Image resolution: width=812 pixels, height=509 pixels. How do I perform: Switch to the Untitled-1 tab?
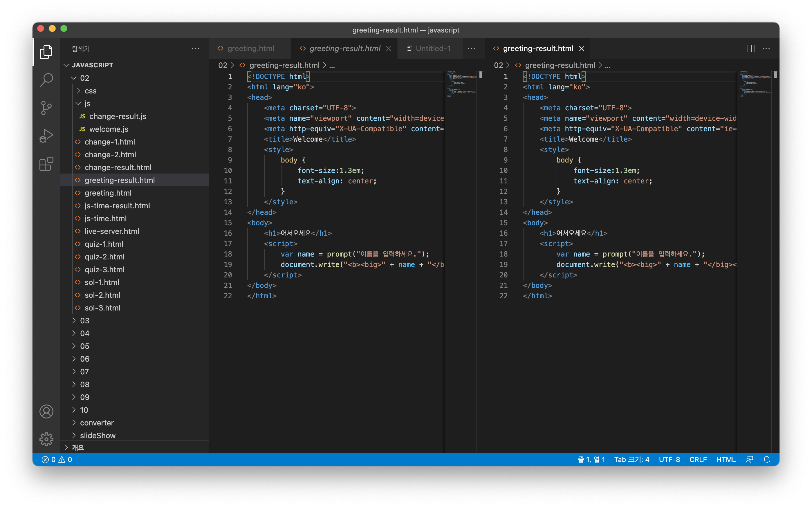tap(433, 48)
